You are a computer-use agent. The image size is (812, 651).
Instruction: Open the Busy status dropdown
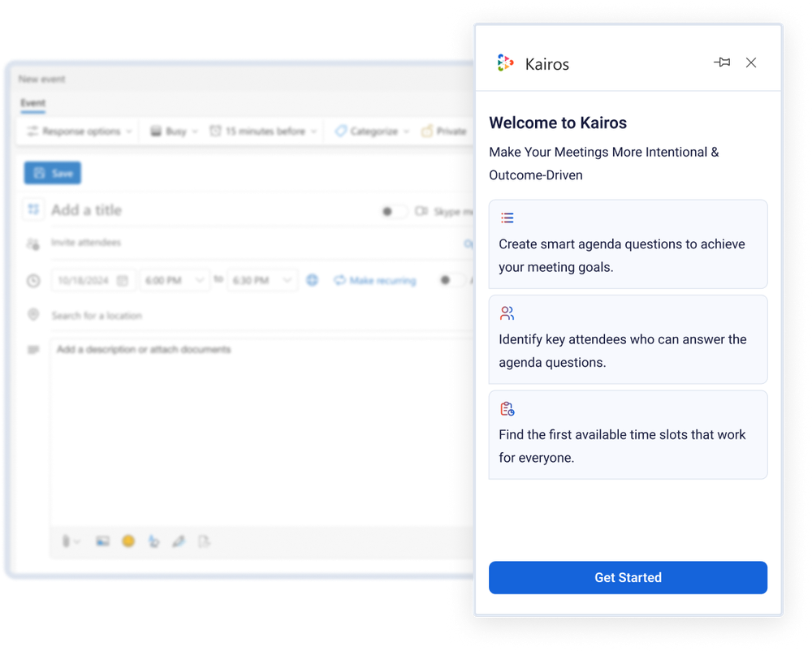(174, 131)
